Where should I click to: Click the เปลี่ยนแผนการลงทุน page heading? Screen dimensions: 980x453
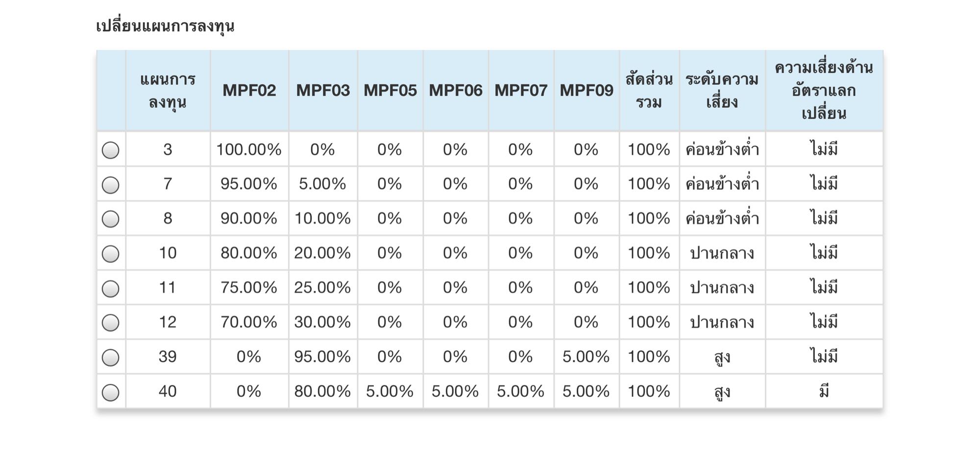tap(165, 26)
